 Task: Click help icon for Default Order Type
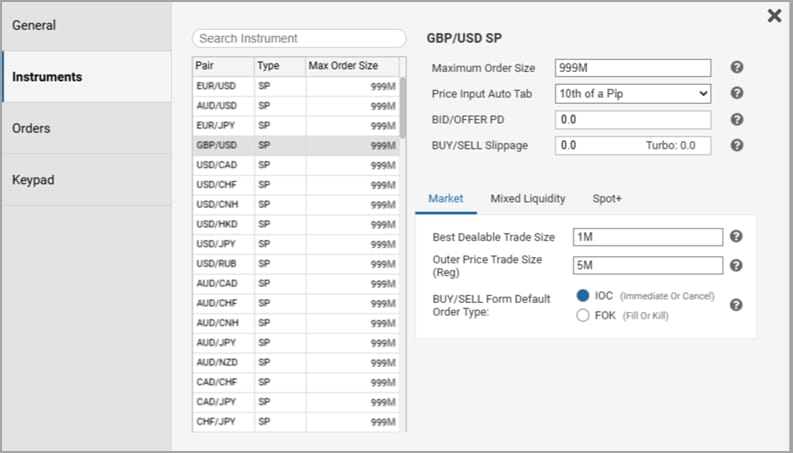(x=737, y=305)
